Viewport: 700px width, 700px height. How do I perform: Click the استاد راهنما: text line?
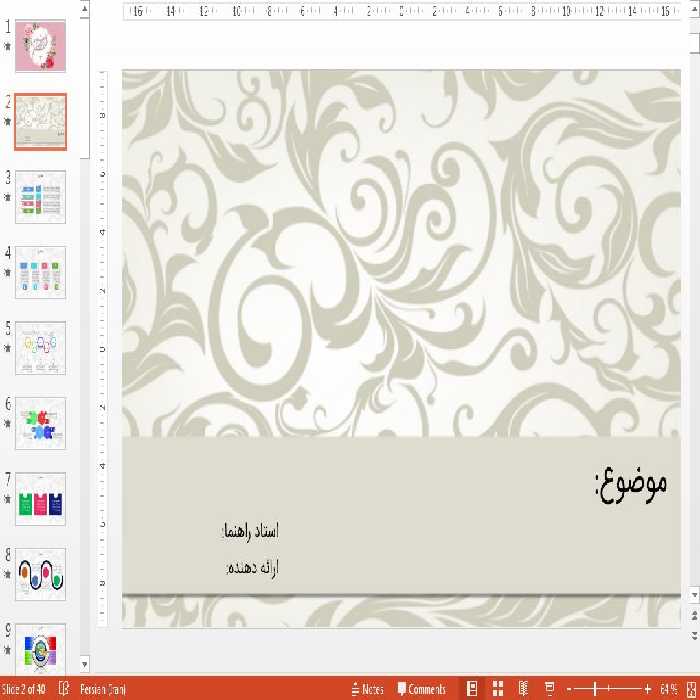pyautogui.click(x=250, y=531)
